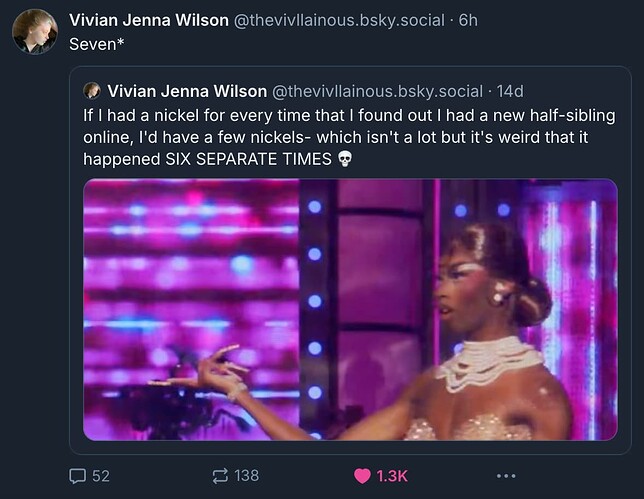Click the 6h timestamp on the main post
Image resolution: width=644 pixels, height=499 pixels.
468,20
